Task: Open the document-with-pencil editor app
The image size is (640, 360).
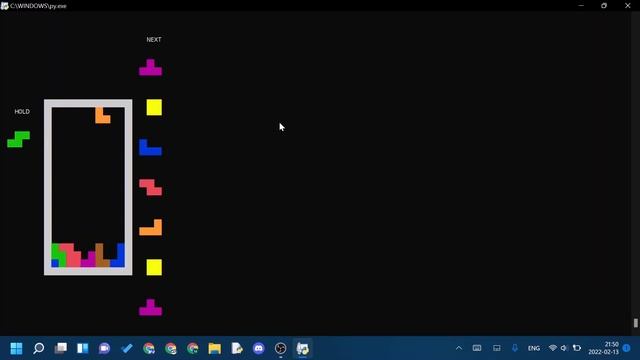Action: tap(237, 348)
